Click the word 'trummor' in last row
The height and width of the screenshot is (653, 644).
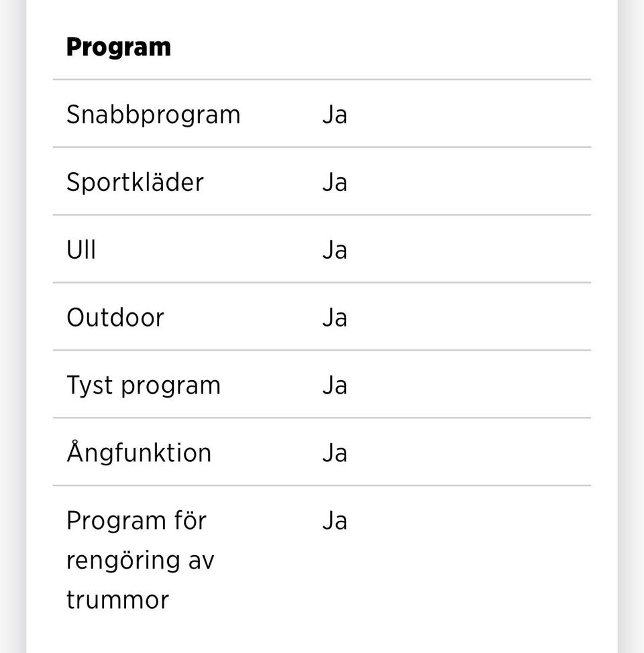[117, 600]
